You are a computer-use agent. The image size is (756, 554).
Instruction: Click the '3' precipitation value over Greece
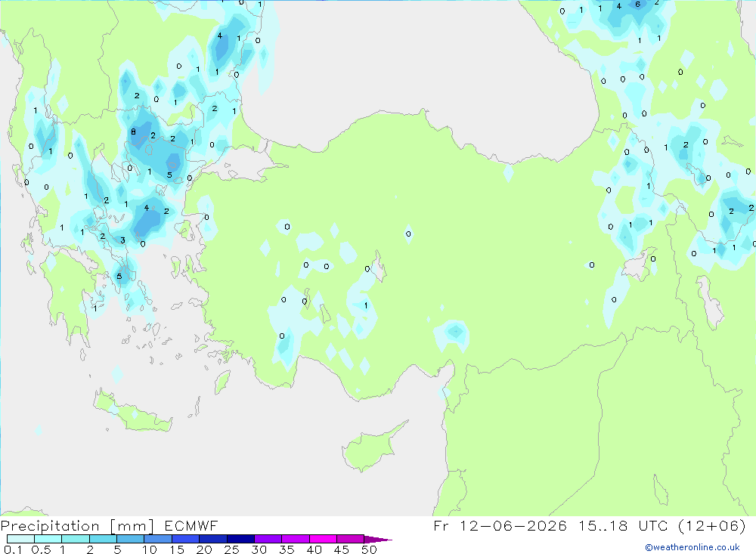(x=123, y=240)
